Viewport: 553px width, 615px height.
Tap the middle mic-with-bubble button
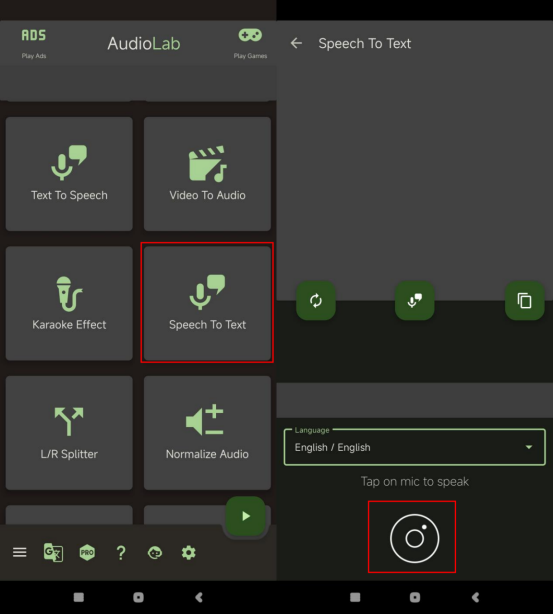click(x=415, y=301)
